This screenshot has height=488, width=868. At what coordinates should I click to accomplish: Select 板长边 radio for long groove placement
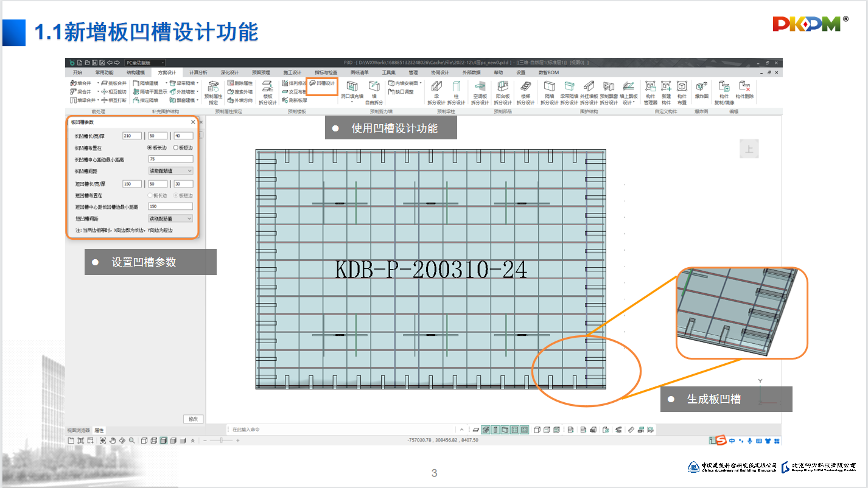coord(157,147)
